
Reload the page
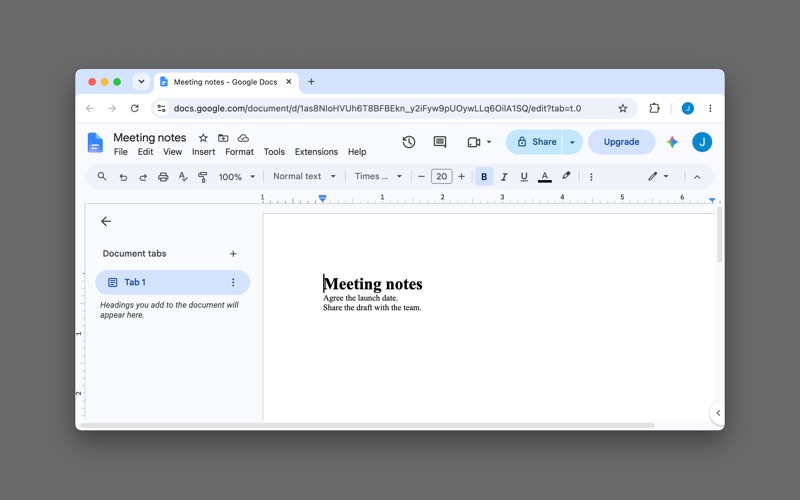[x=134, y=108]
